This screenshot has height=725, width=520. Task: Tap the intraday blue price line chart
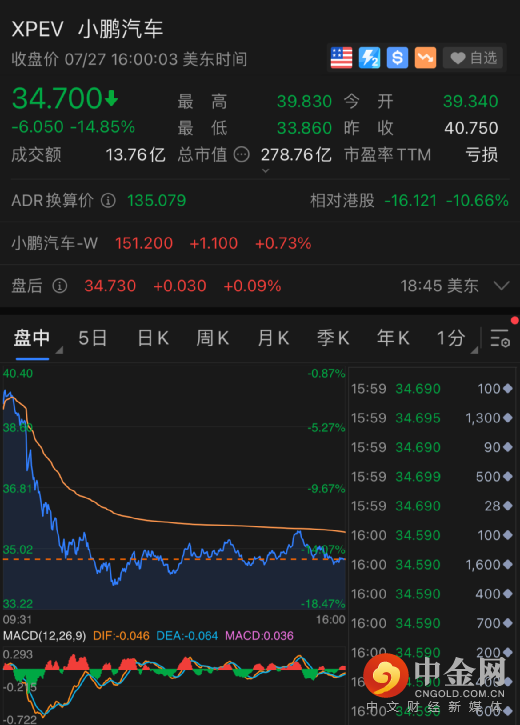tap(174, 489)
